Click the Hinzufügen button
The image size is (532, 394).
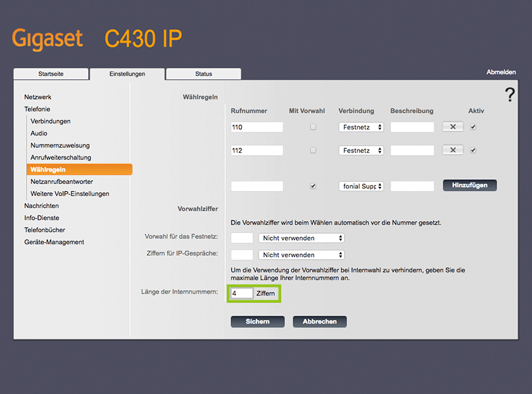click(469, 186)
